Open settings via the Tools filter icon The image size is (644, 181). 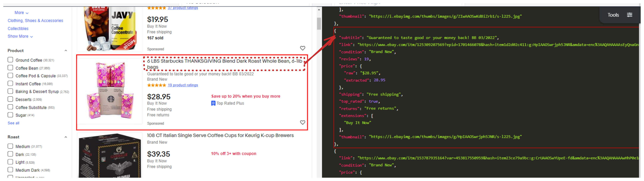point(630,15)
